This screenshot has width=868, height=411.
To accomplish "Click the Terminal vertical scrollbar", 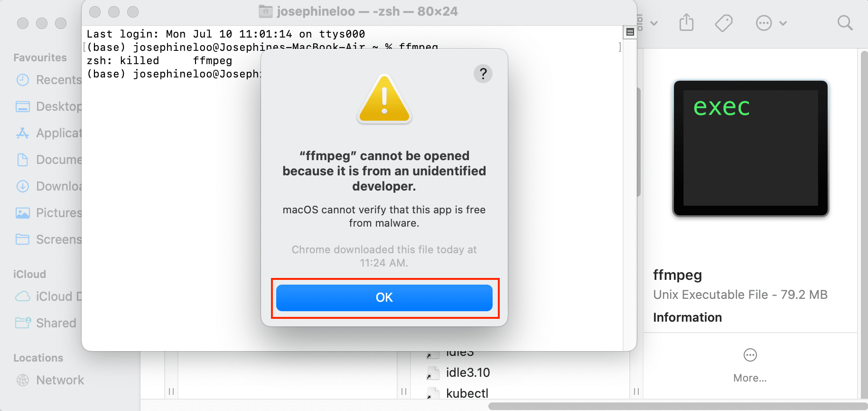I will (638, 142).
